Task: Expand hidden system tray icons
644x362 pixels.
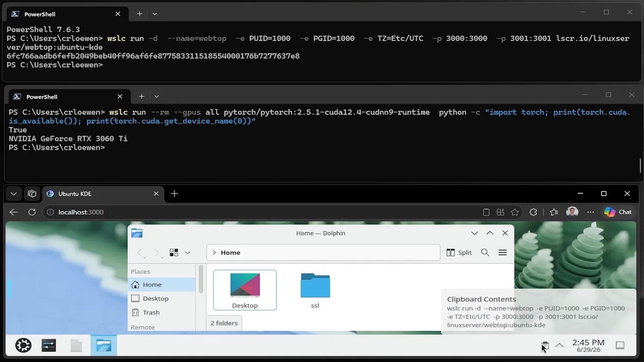Action: pos(559,345)
